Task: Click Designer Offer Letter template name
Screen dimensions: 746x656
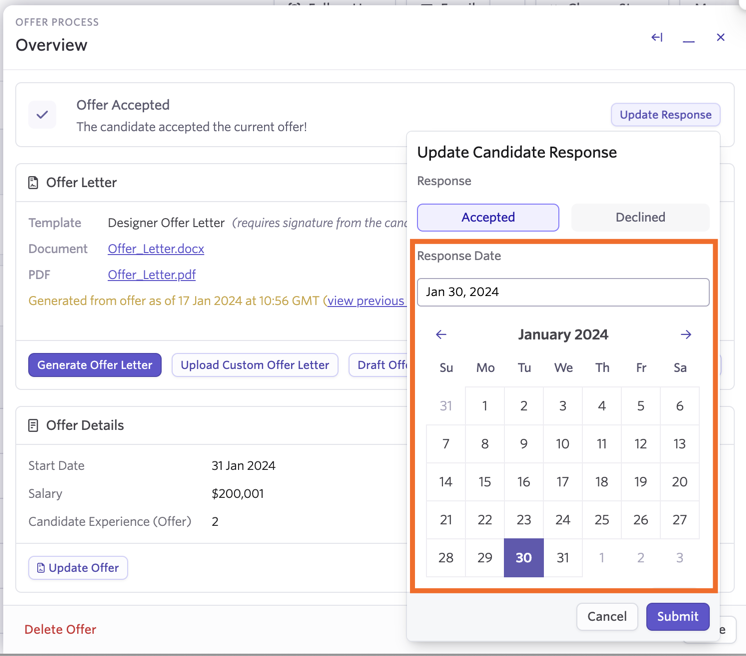Action: (166, 223)
